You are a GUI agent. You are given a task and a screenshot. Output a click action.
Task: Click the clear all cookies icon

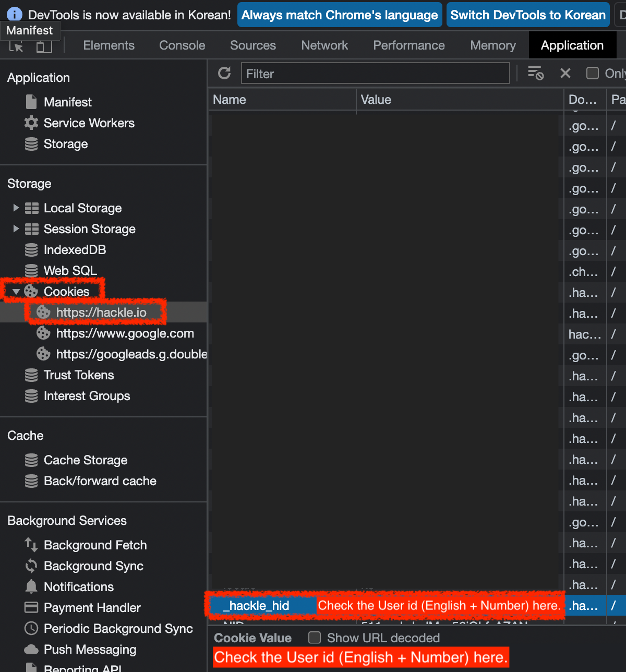(536, 73)
